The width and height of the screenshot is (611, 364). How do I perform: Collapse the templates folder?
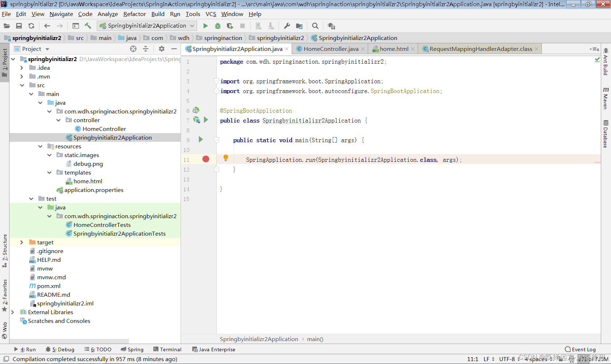click(49, 172)
